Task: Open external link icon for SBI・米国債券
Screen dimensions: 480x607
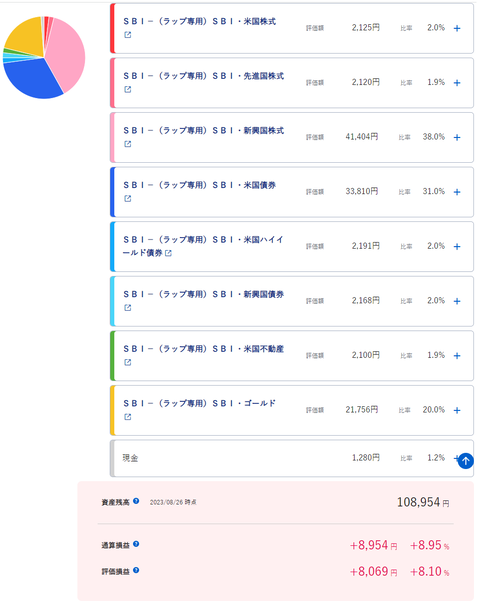Action: (127, 199)
